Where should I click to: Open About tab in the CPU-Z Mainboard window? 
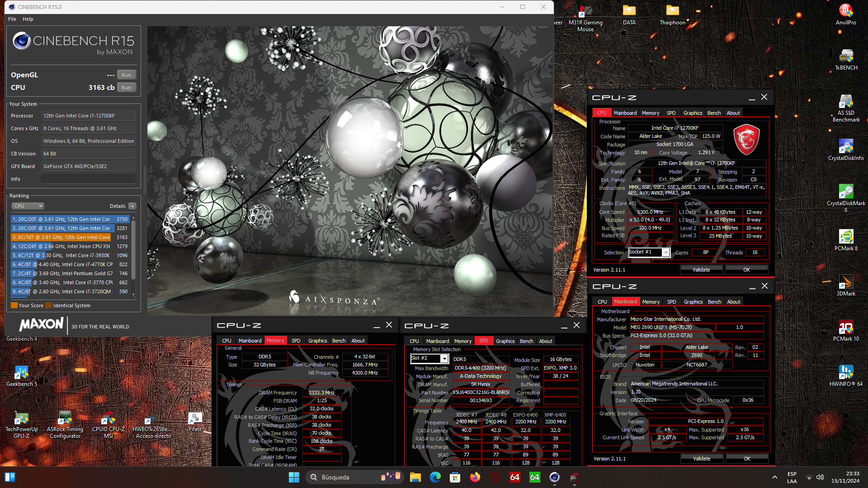coord(734,302)
